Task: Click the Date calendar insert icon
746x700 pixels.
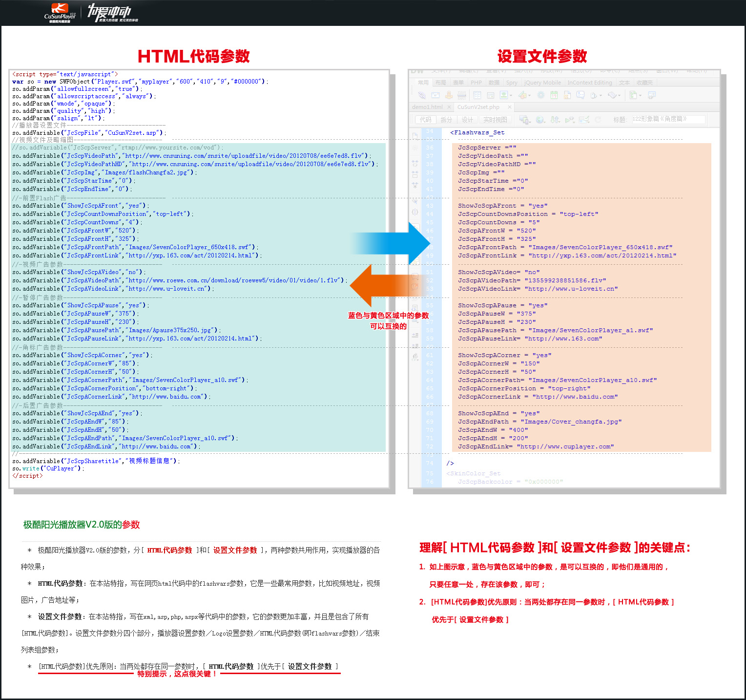Action: pyautogui.click(x=554, y=95)
